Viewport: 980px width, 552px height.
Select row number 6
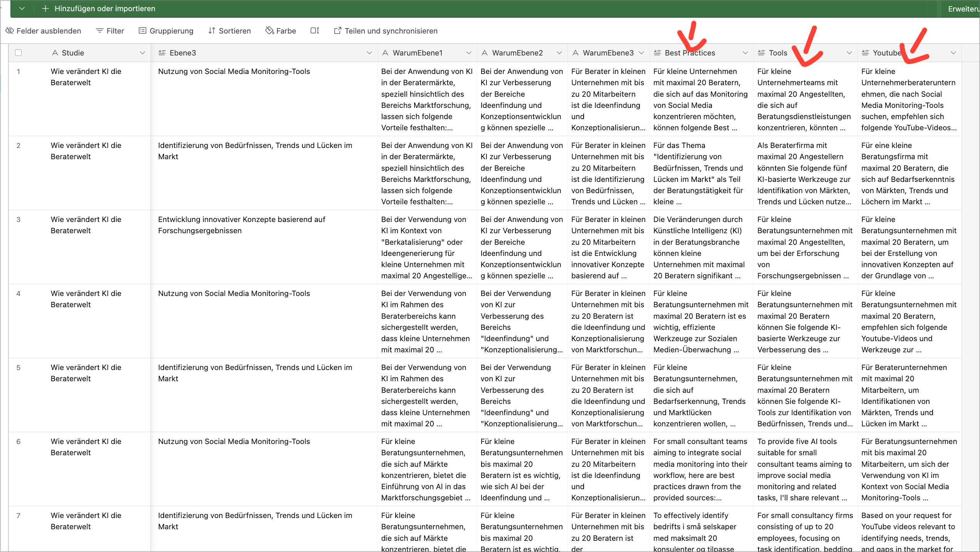point(18,441)
